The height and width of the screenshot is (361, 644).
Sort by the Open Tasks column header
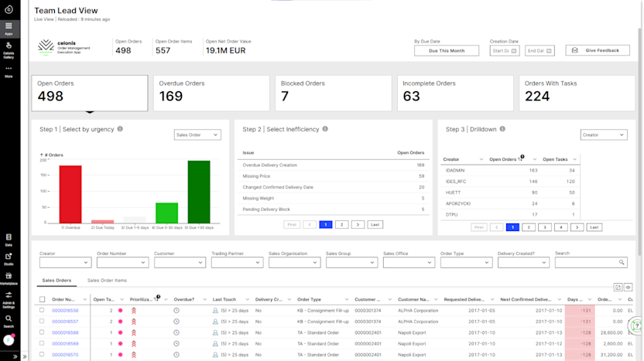(555, 159)
